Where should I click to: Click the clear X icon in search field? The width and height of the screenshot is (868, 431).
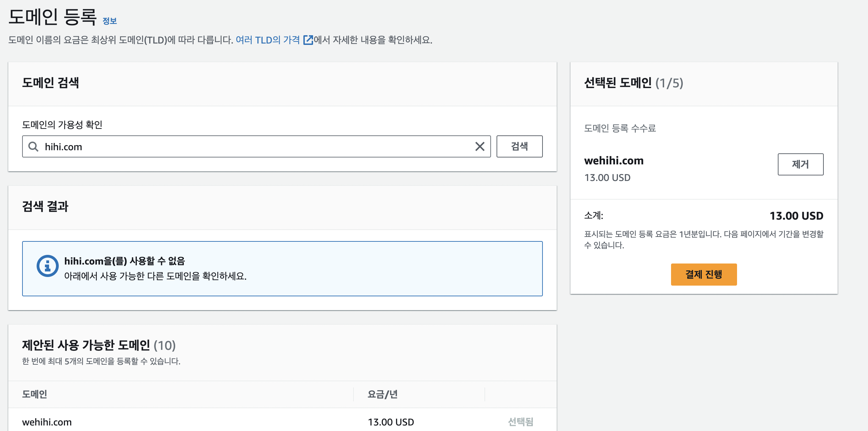coord(480,146)
